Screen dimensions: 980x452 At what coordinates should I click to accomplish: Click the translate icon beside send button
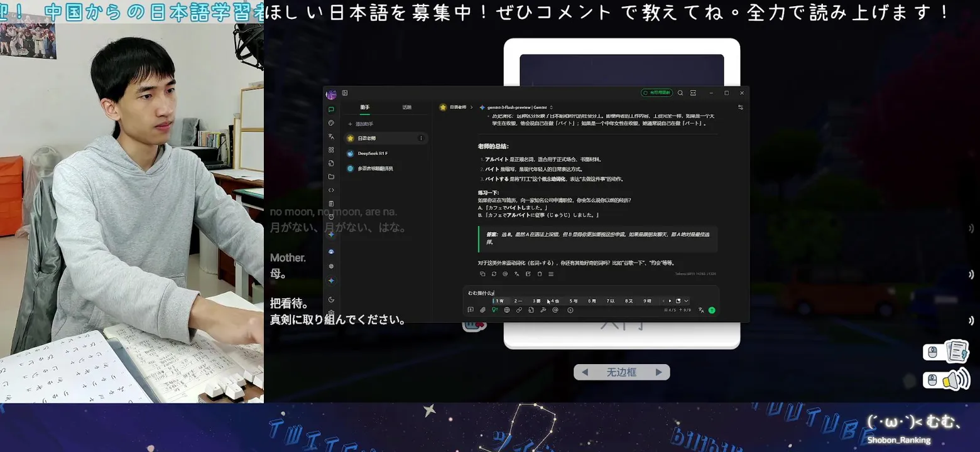point(701,310)
